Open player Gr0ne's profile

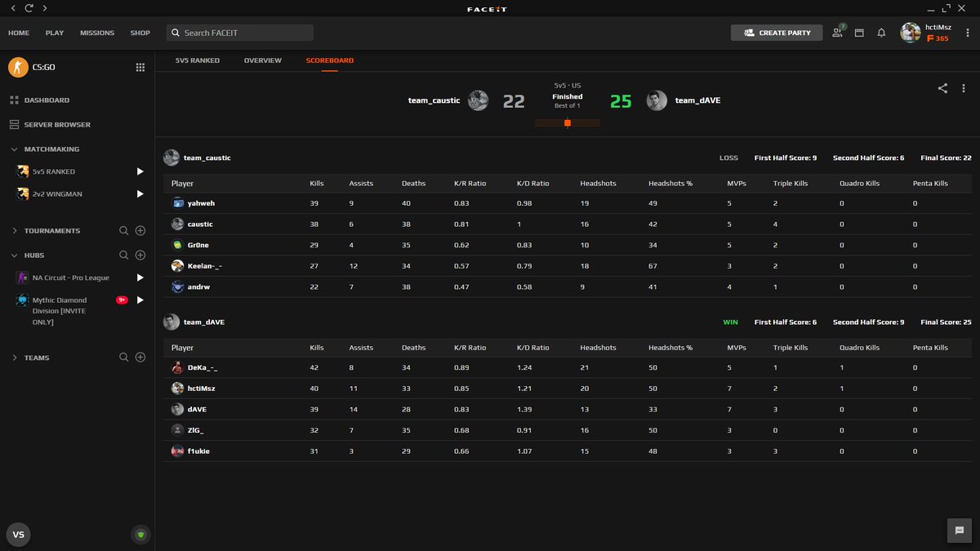pyautogui.click(x=199, y=245)
